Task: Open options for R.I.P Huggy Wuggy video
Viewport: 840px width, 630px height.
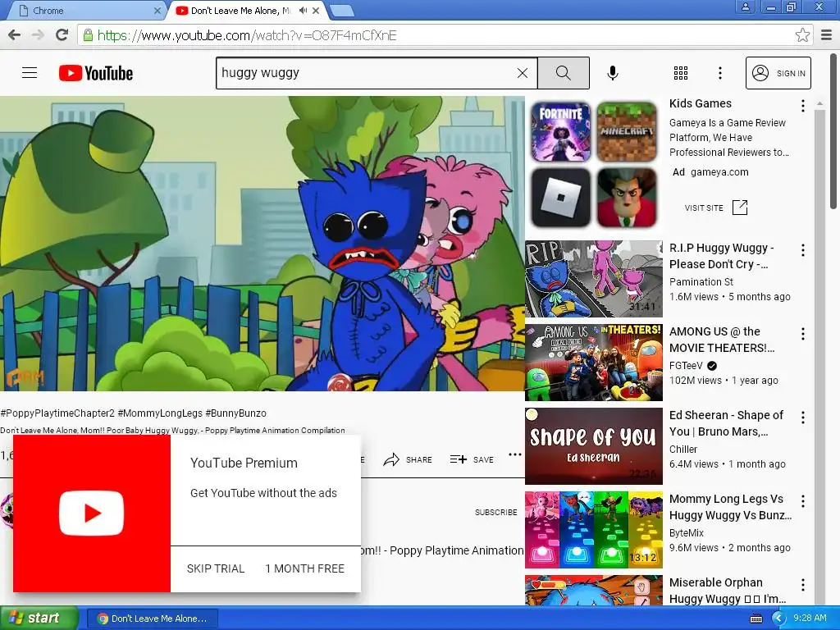Action: click(802, 250)
